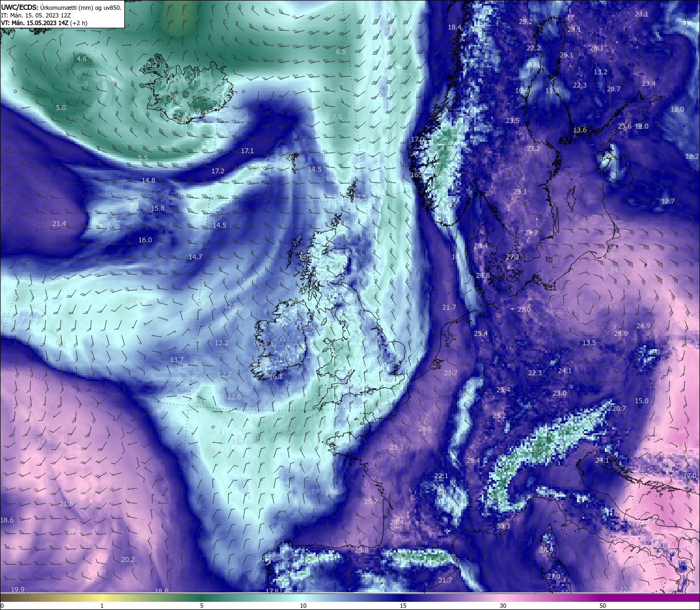Click the map value 19.9
Image resolution: width=700 pixels, height=610 pixels.
pyautogui.click(x=17, y=590)
